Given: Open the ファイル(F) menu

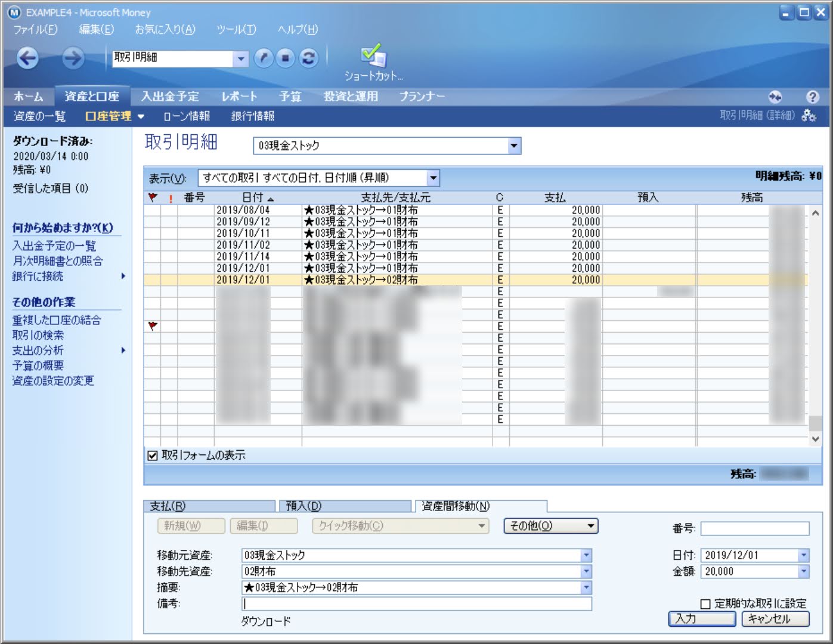Looking at the screenshot, I should coord(36,29).
